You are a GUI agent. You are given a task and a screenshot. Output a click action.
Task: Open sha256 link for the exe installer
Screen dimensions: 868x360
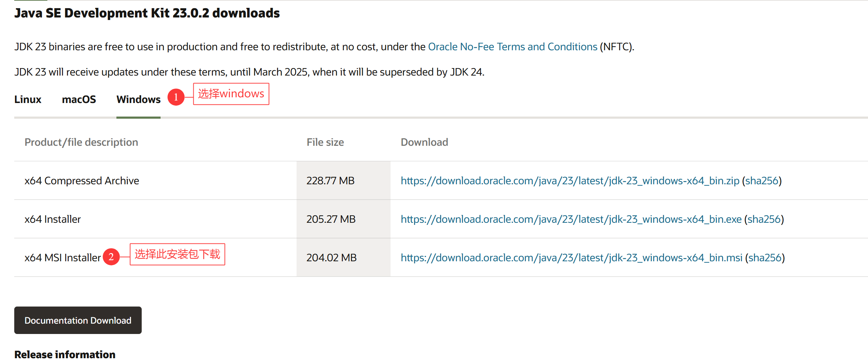(764, 219)
